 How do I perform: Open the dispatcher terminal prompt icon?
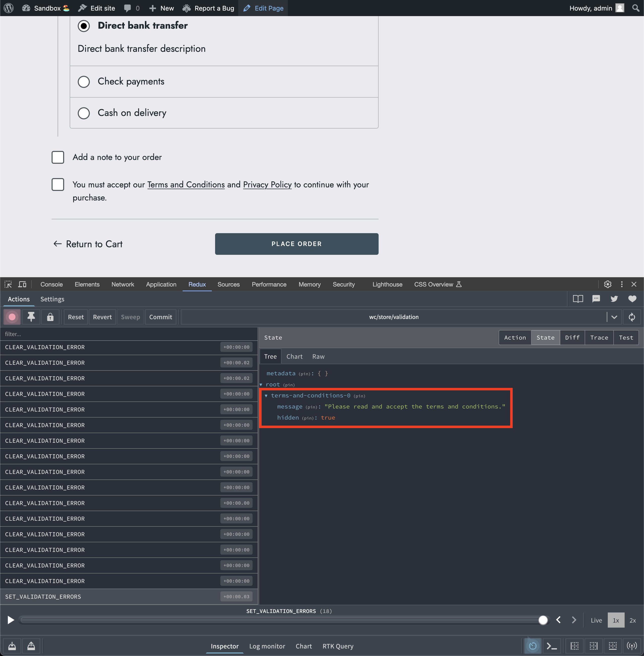[x=552, y=646]
